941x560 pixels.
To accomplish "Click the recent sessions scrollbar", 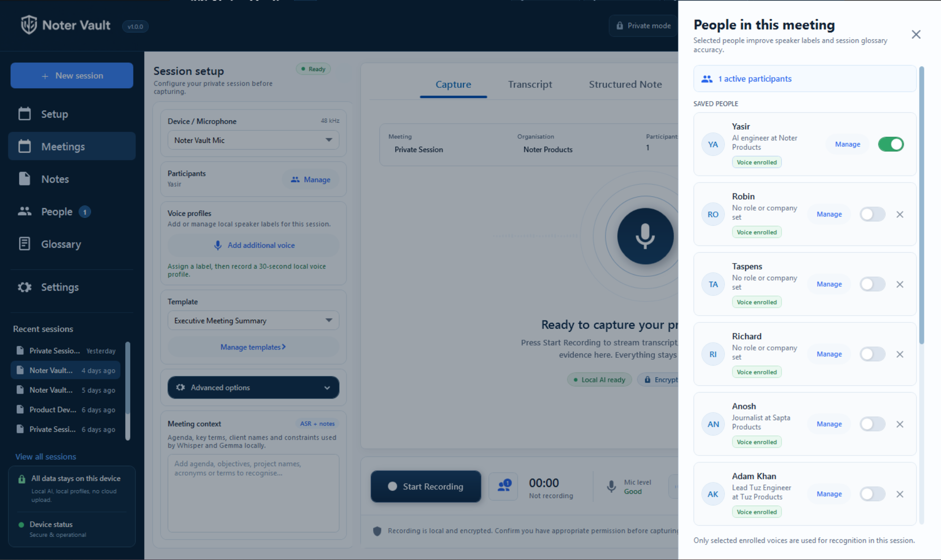I will (128, 378).
